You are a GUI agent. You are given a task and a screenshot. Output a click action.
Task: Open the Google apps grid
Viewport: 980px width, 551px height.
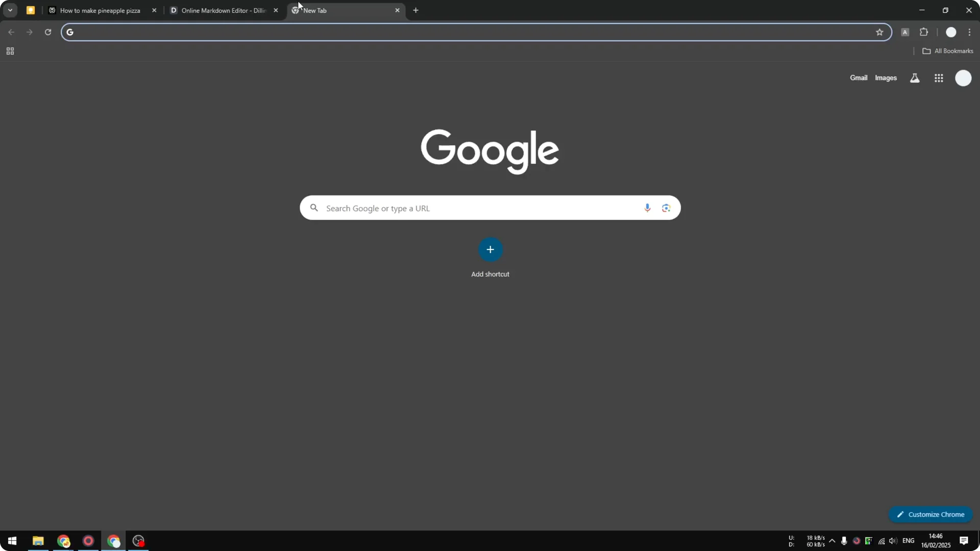[939, 78]
